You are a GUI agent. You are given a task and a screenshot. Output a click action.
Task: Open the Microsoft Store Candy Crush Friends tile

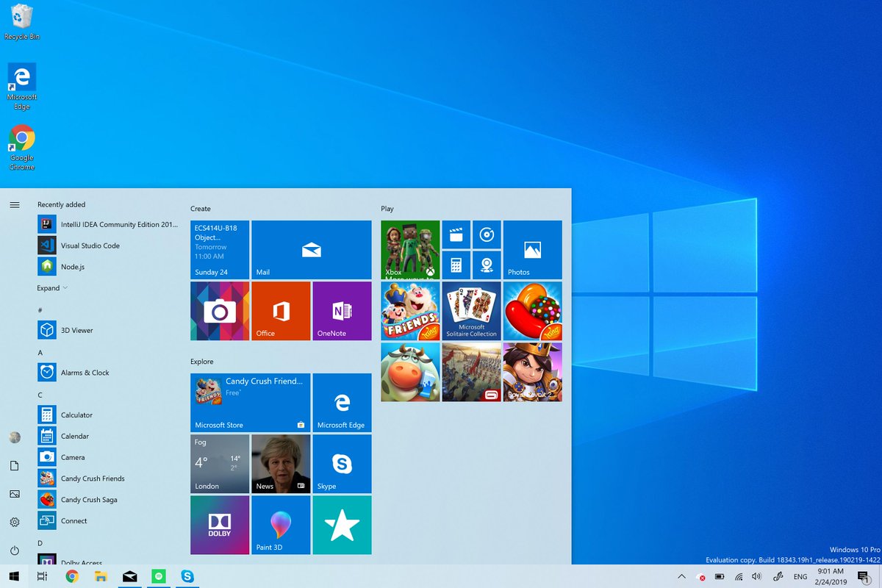coord(250,403)
